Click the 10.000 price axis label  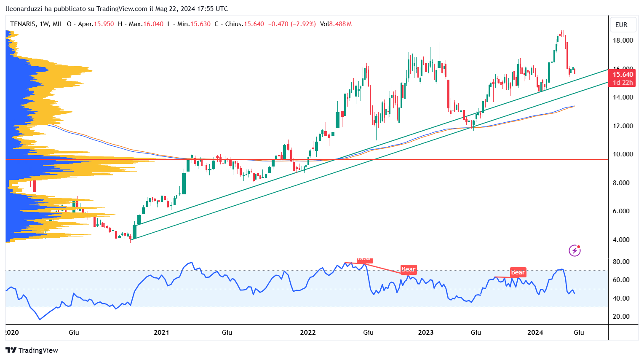[x=623, y=154]
